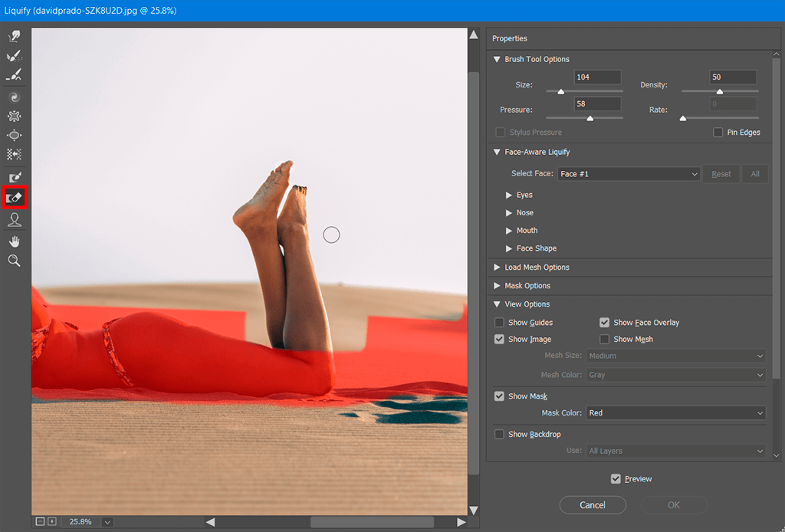Select the Zoom magnifier tool
Screen dimensions: 785x532
click(14, 261)
